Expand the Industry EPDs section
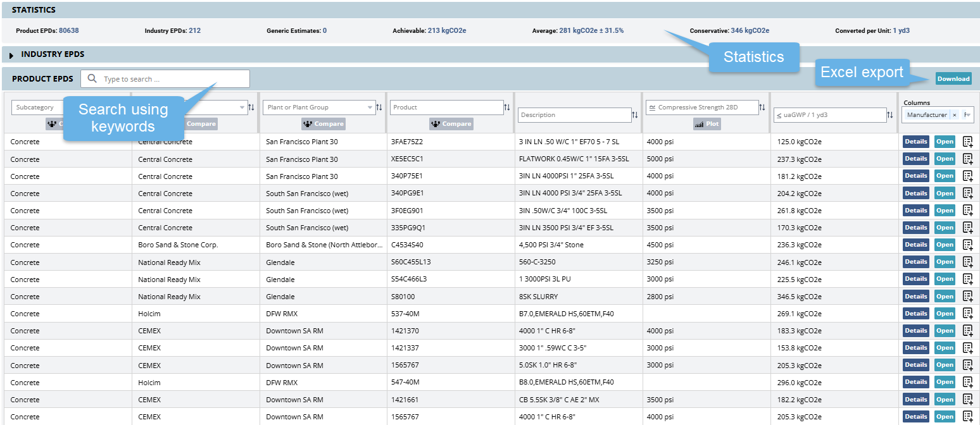 tap(11, 55)
